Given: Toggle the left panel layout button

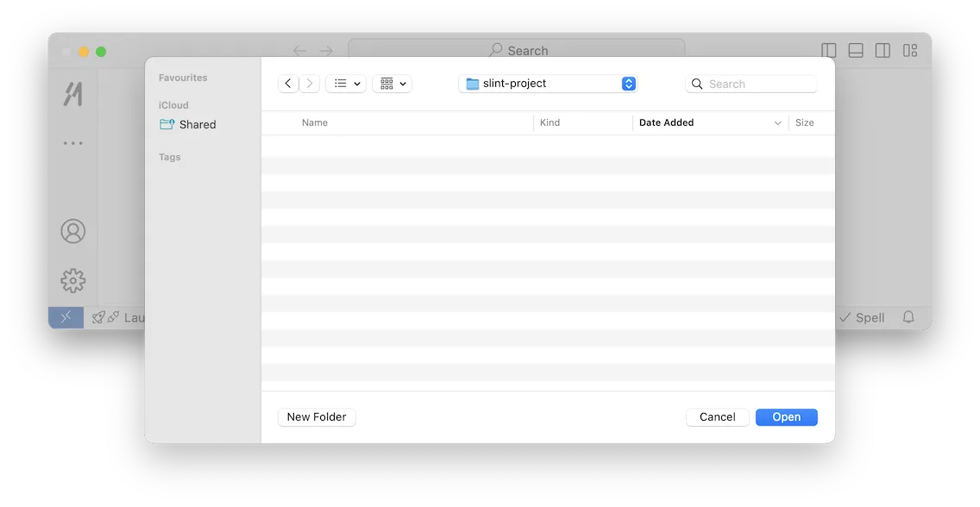Looking at the screenshot, I should coord(828,50).
